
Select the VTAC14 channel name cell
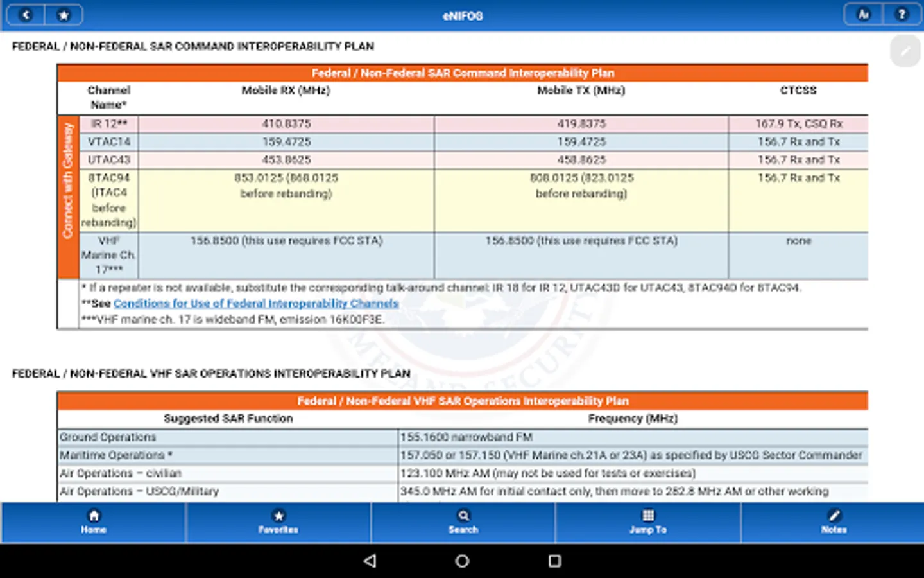point(108,142)
